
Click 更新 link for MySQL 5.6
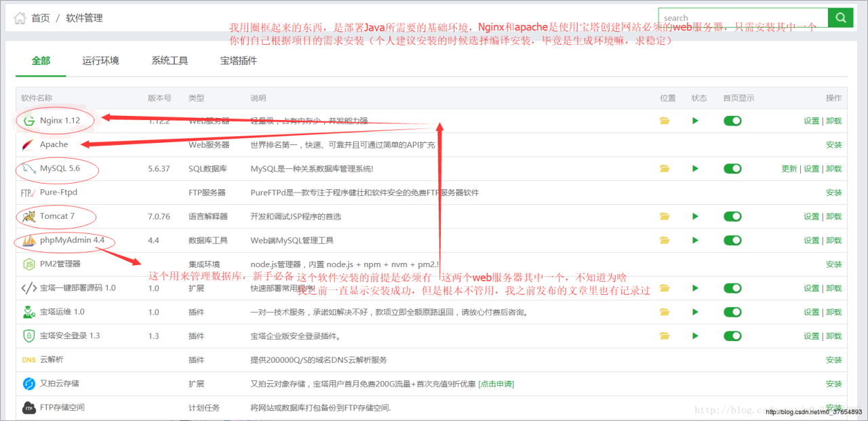point(789,169)
